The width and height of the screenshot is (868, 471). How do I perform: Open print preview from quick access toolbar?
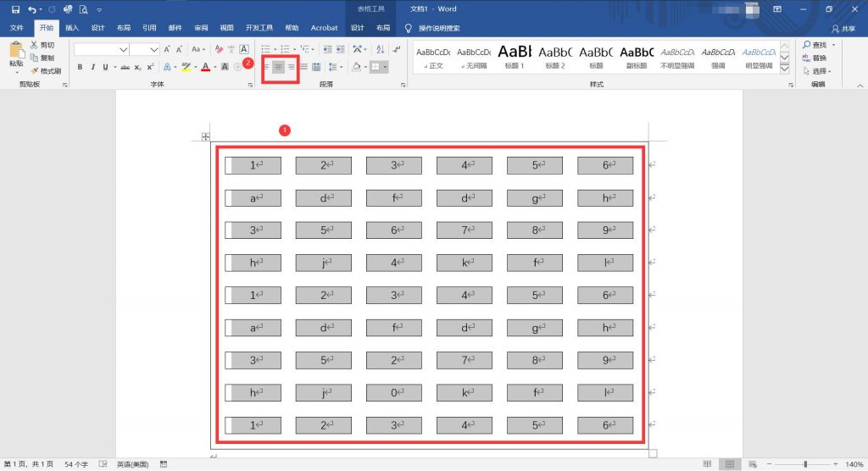click(84, 9)
